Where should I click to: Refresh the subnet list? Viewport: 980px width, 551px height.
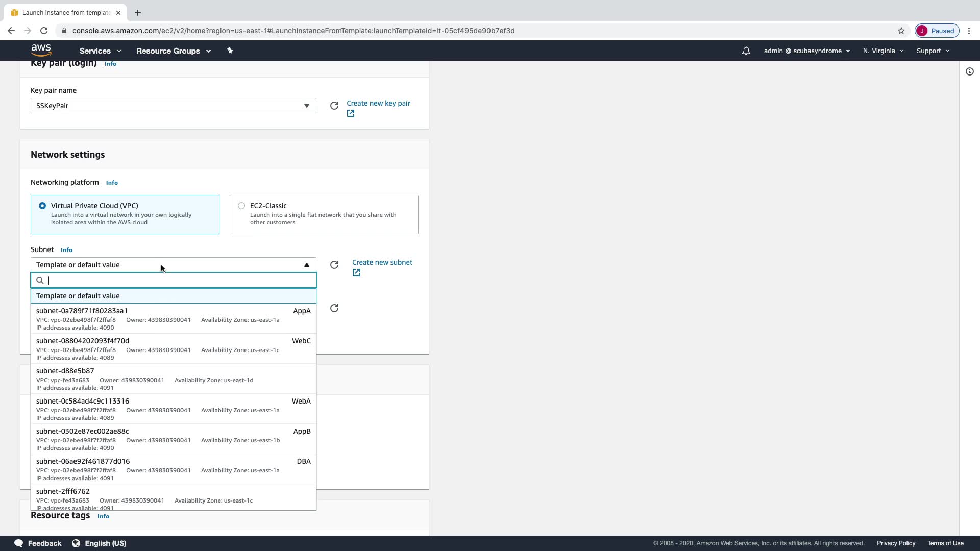[x=334, y=265]
